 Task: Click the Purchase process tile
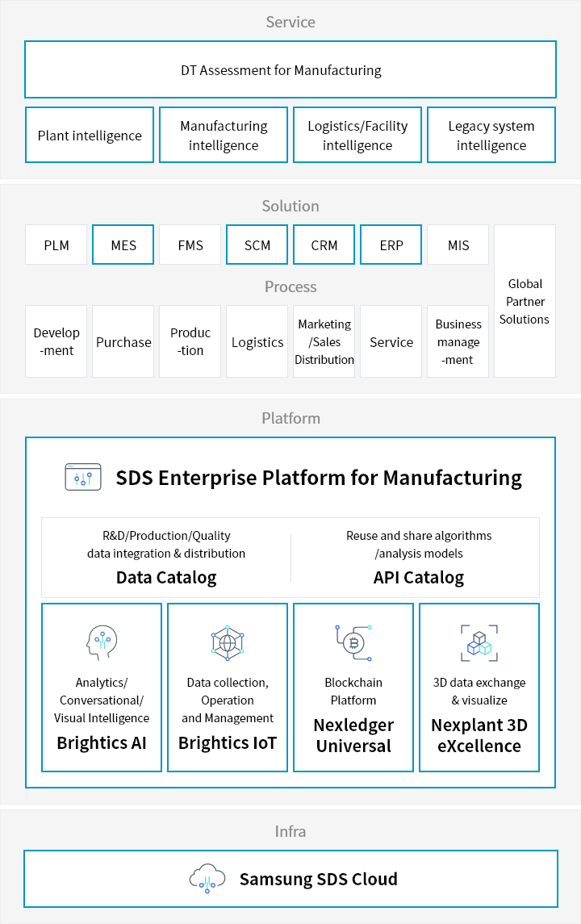coord(123,341)
